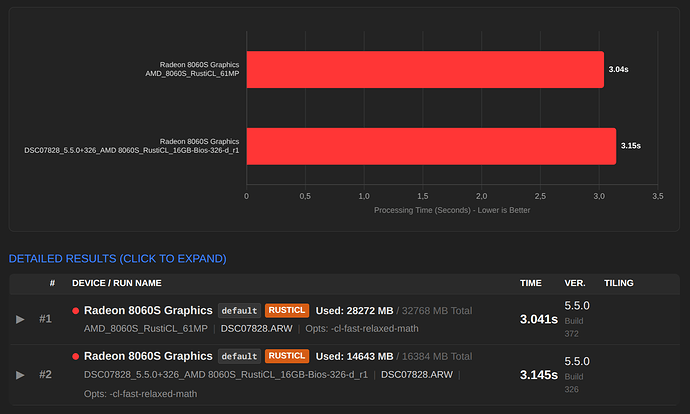690x414 pixels.
Task: Click the RUSTICL badge in row #1
Action: click(x=287, y=310)
